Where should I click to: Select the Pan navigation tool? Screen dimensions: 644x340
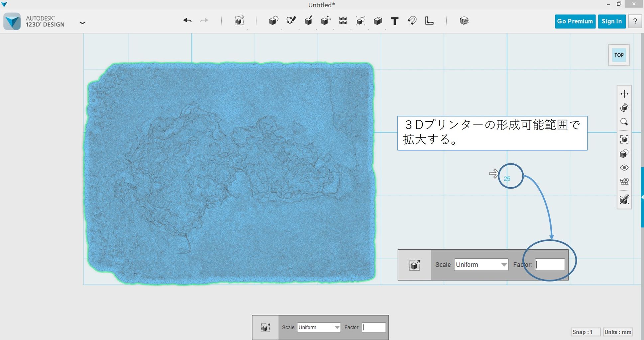pos(624,94)
